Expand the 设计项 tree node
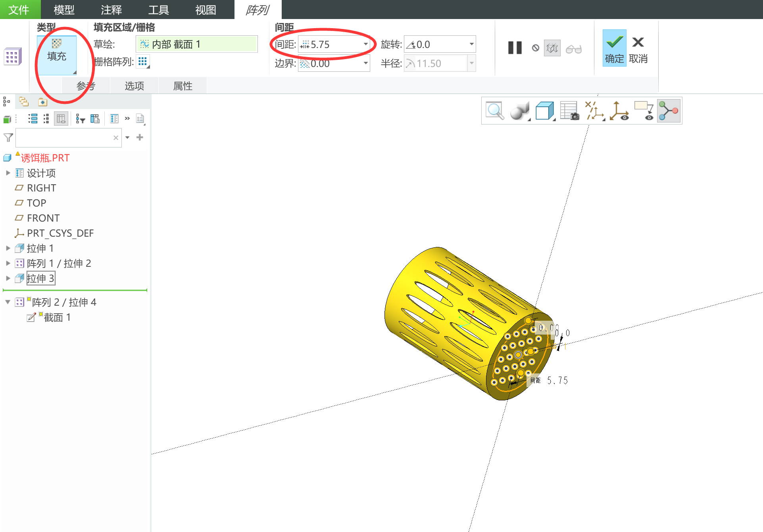Image resolution: width=763 pixels, height=532 pixels. [8, 173]
